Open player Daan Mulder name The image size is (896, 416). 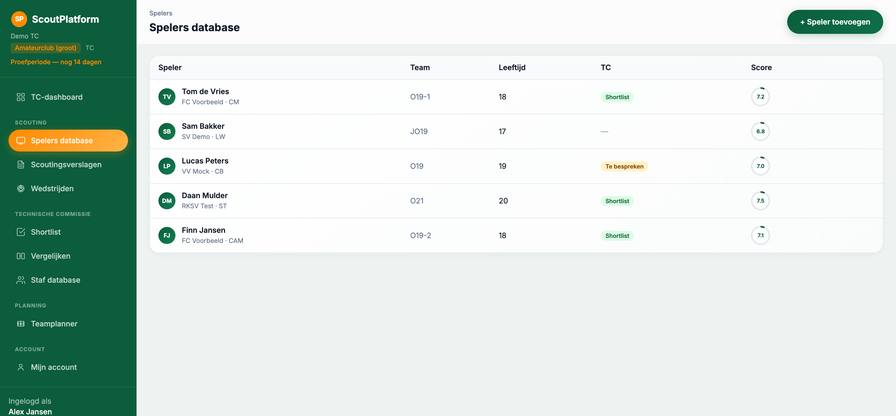(x=205, y=196)
